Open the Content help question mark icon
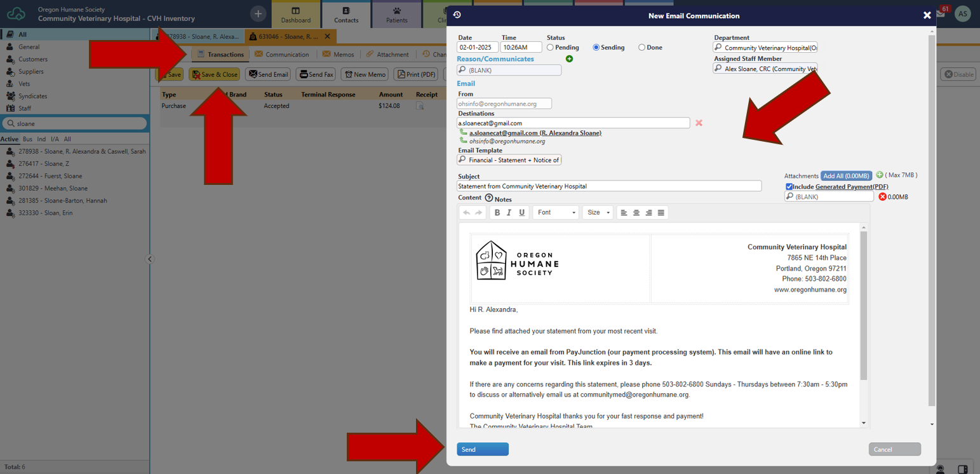This screenshot has height=474, width=980. click(488, 198)
